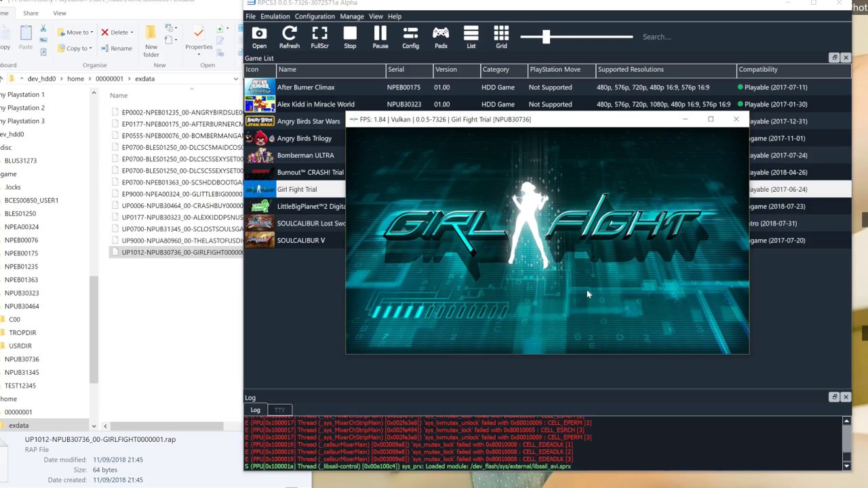Viewport: 868px width, 488px height.
Task: Click the Paste icon in Explorer
Action: point(26,37)
